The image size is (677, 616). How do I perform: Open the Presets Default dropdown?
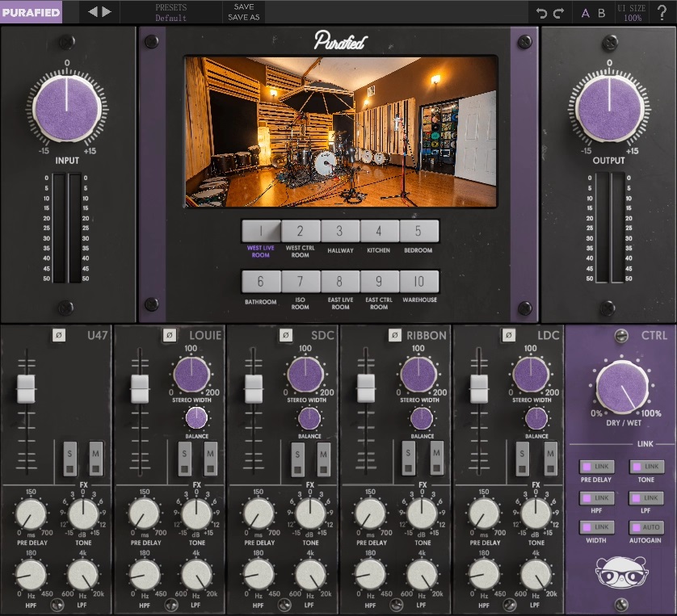point(170,12)
